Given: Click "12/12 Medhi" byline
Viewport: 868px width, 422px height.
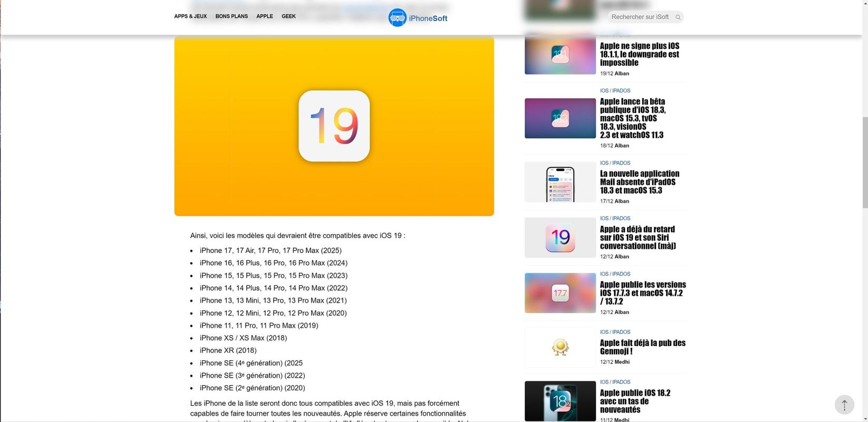Looking at the screenshot, I should 615,362.
